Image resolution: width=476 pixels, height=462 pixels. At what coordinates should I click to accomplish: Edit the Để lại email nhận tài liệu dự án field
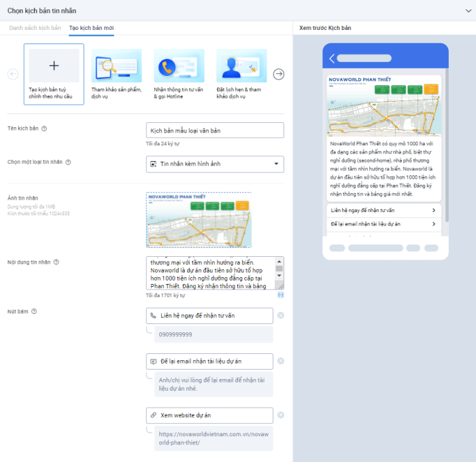click(209, 361)
